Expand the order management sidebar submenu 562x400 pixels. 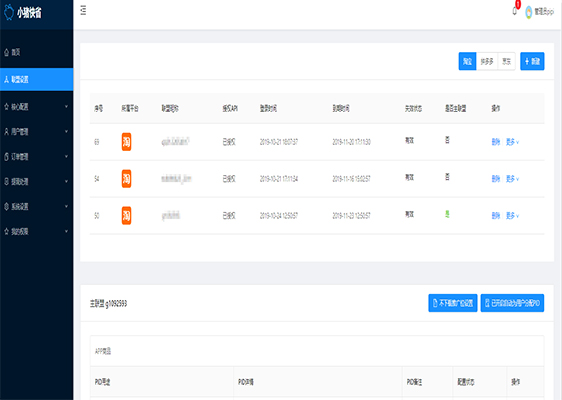pos(37,157)
